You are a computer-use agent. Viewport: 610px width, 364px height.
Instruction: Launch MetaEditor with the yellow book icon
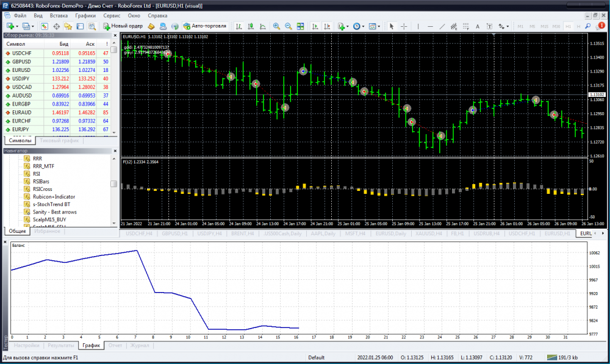point(151,26)
